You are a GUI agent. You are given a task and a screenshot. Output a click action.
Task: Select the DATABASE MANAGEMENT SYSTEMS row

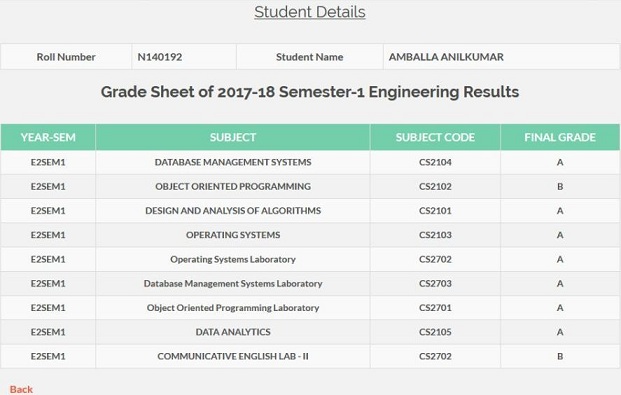coord(310,162)
